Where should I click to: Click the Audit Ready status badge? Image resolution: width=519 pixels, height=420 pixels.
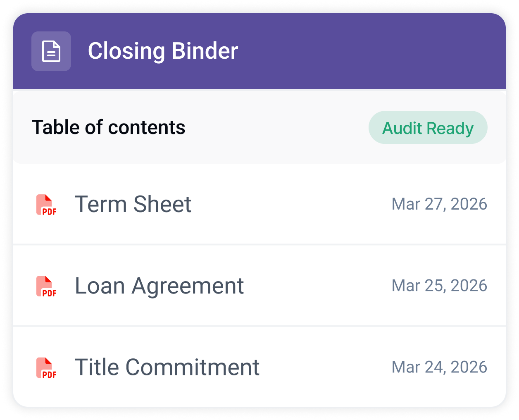(428, 127)
